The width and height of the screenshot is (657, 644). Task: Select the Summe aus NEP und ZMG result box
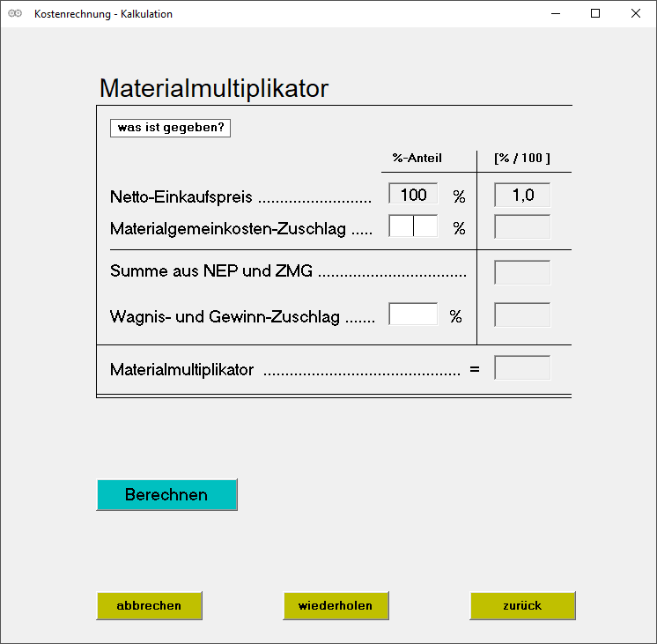pos(522,272)
